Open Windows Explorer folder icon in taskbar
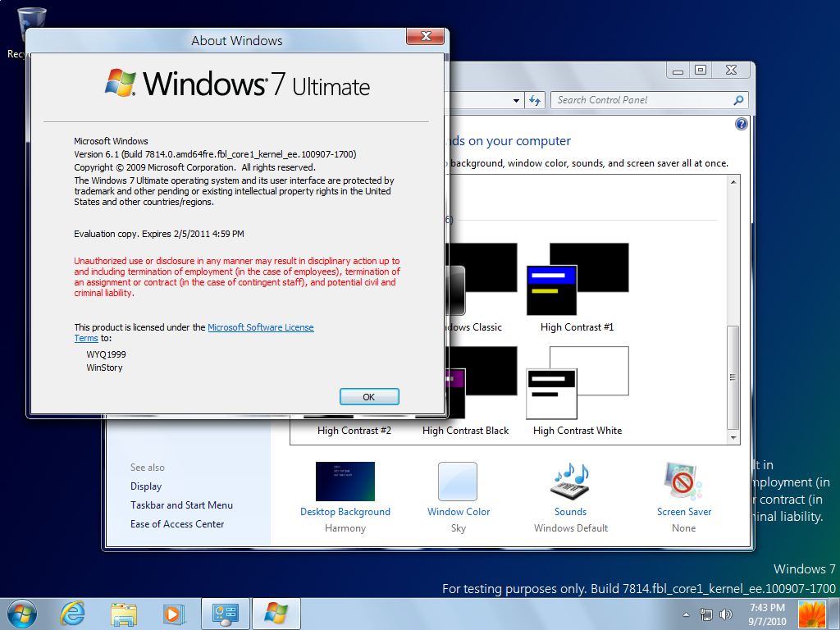This screenshot has height=630, width=840. pyautogui.click(x=124, y=614)
